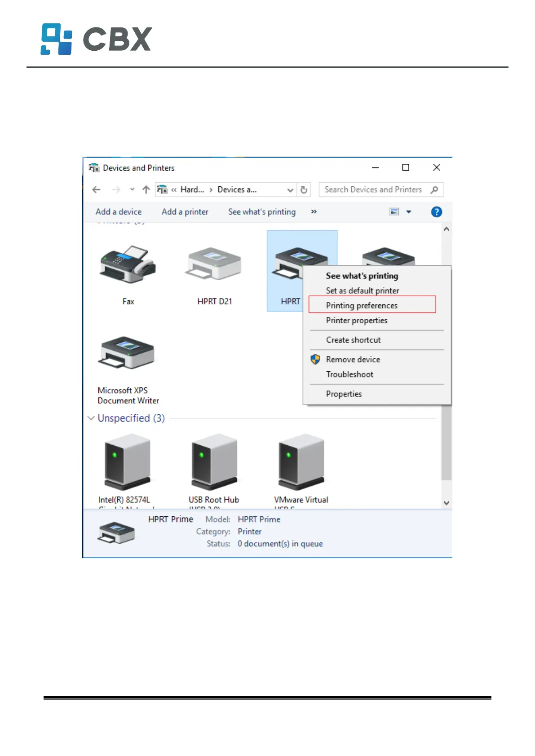Click the refresh icon beside address bar
535x756 pixels.
tap(304, 190)
